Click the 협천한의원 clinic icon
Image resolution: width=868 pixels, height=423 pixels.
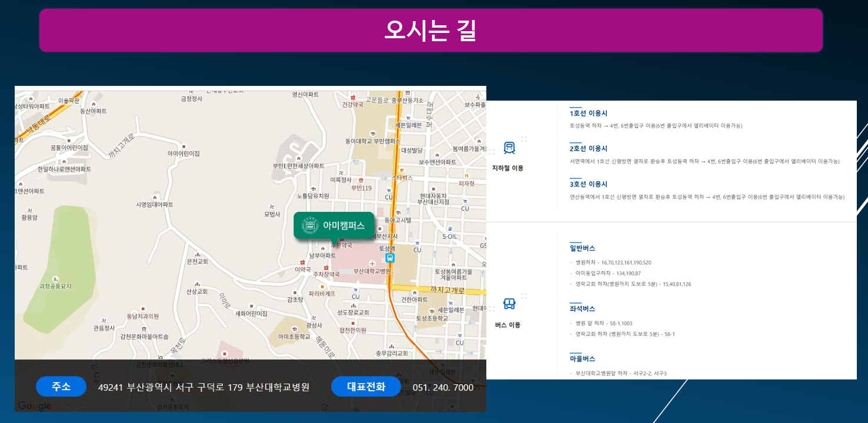353,323
